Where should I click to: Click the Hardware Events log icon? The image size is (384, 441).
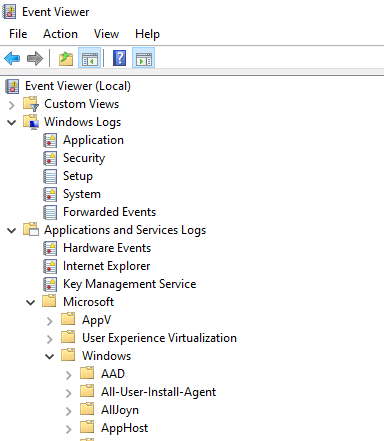50,248
